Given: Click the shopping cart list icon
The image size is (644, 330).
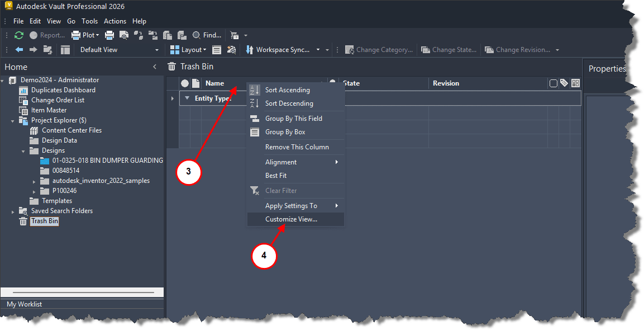Looking at the screenshot, I should pyautogui.click(x=235, y=35).
